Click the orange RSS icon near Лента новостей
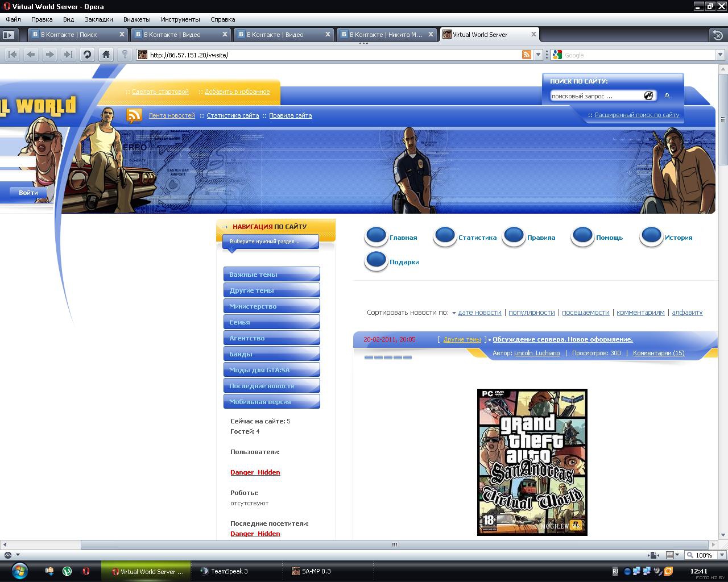The height and width of the screenshot is (582, 728). pyautogui.click(x=134, y=115)
